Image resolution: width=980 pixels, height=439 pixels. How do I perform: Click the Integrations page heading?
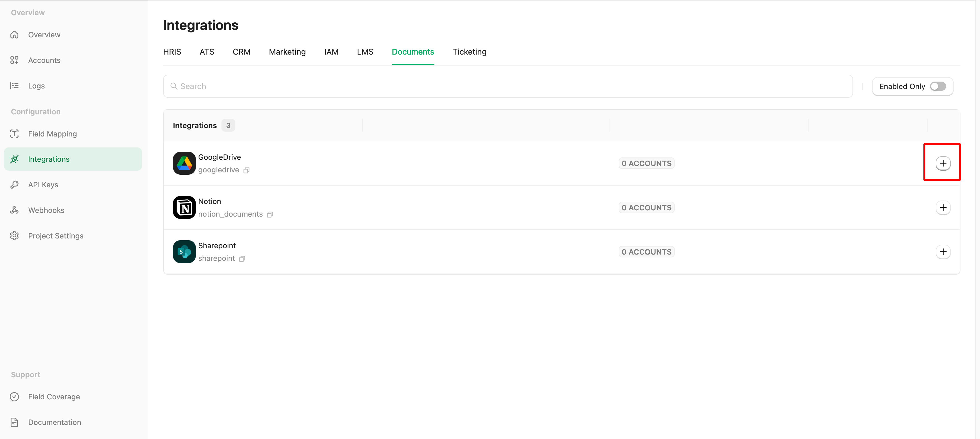point(200,25)
